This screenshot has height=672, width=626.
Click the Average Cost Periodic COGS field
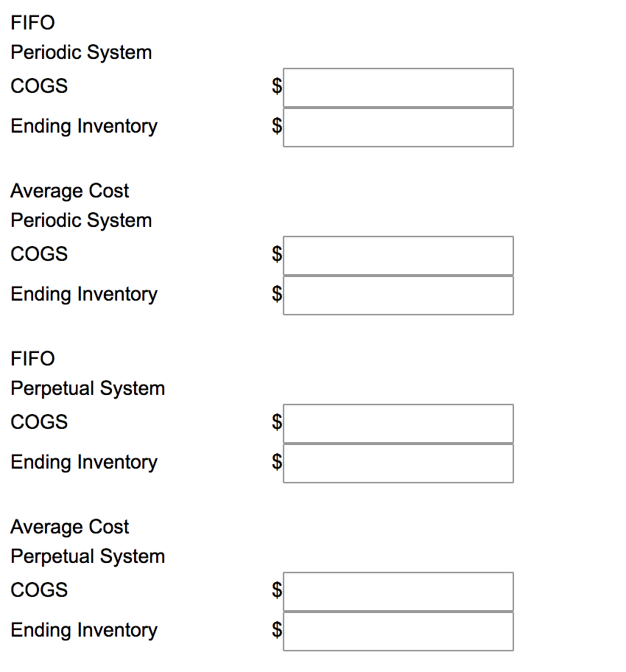(x=398, y=256)
